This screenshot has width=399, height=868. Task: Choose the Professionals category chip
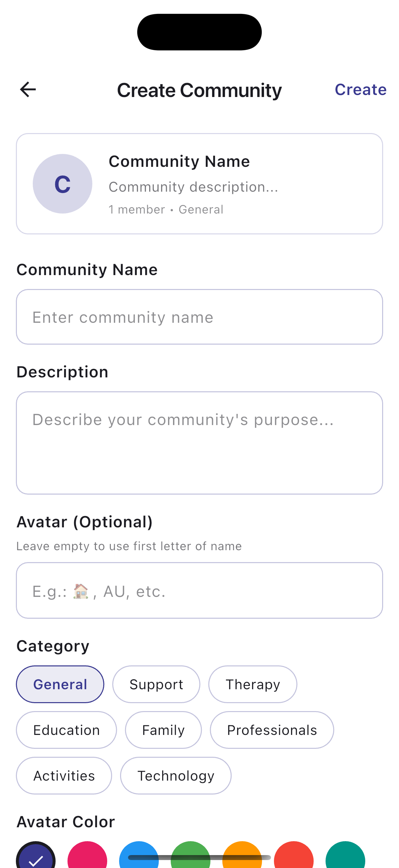(x=272, y=730)
